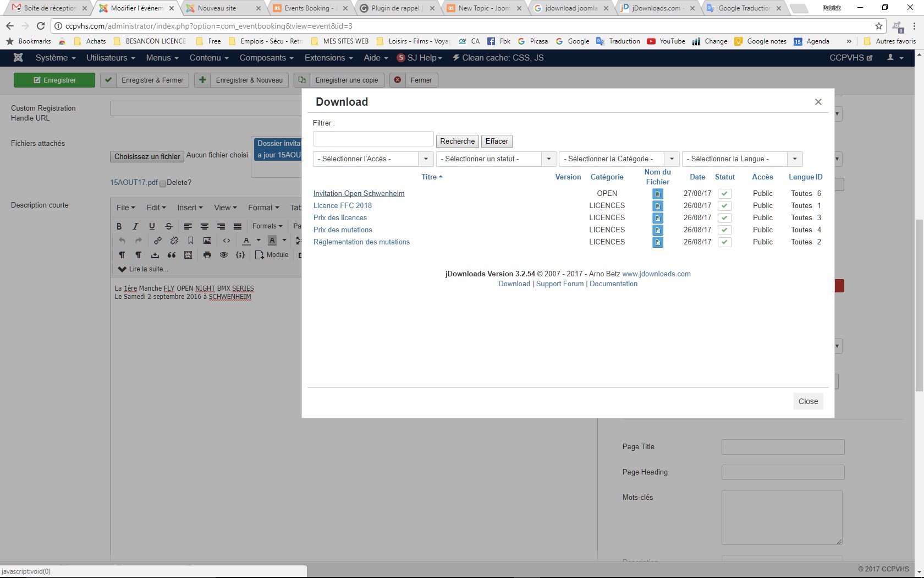Click Bold icon in the editor toolbar
Screen dimensions: 924x578
tap(119, 226)
